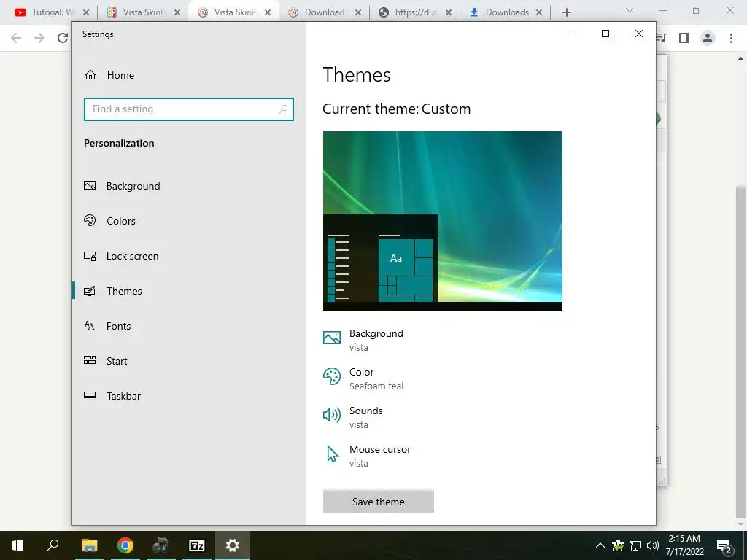Screen dimensions: 747x560
Task: Close the Downloads browser tab
Action: click(539, 12)
